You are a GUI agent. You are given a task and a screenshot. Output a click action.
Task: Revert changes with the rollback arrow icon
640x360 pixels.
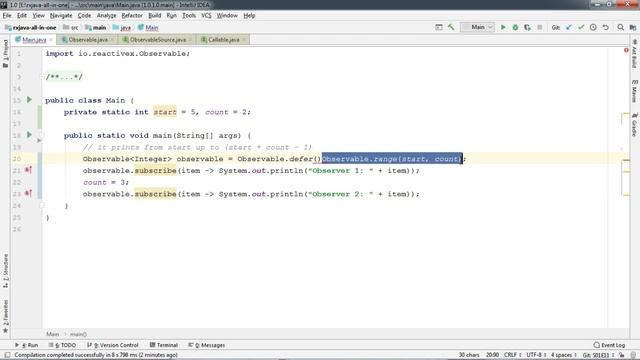tap(606, 27)
